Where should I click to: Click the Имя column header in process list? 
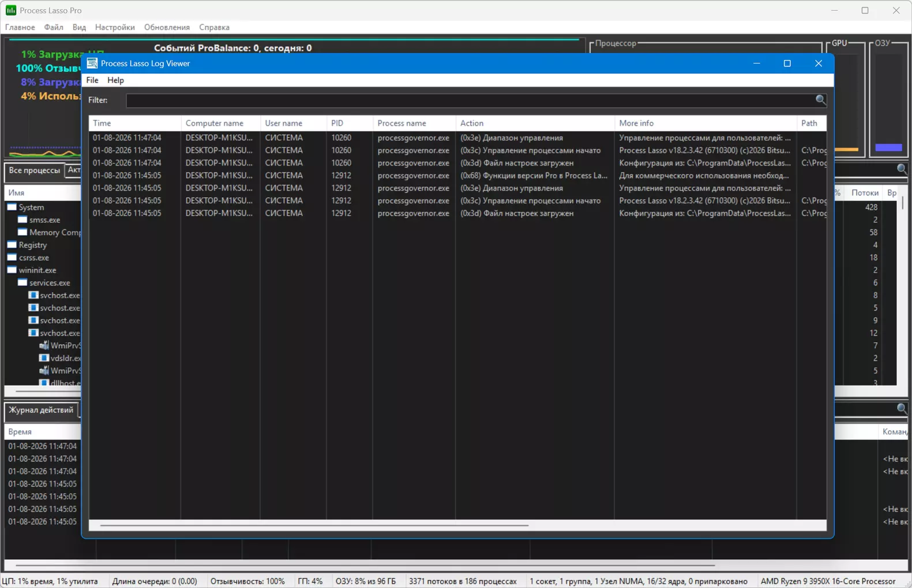[43, 193]
